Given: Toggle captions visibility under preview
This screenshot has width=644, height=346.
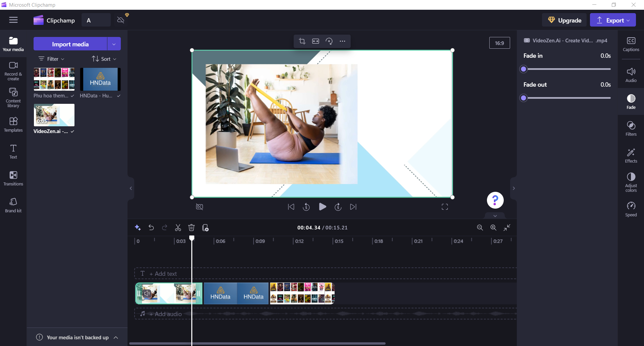Looking at the screenshot, I should click(x=199, y=207).
